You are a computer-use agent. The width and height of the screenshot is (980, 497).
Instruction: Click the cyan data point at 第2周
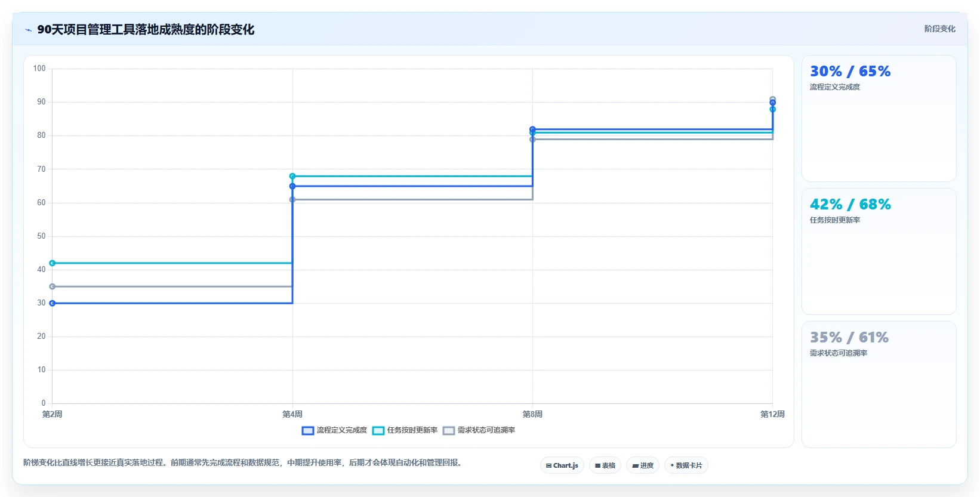[53, 263]
